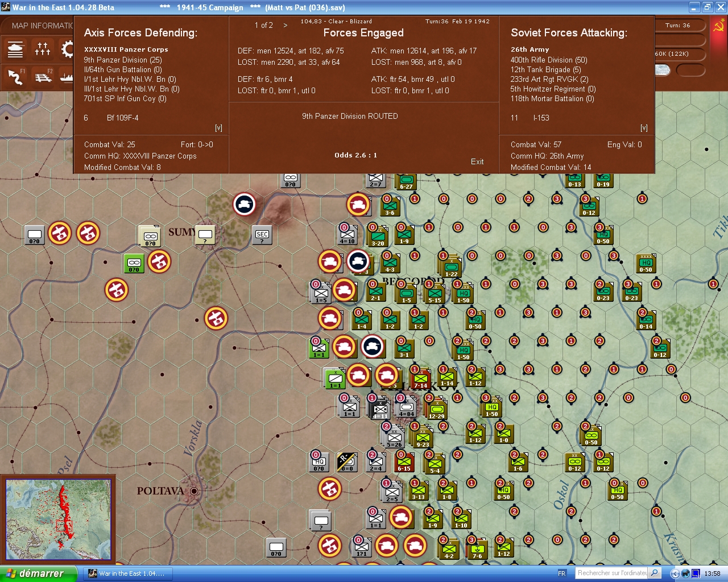This screenshot has height=582, width=728.
Task: Select the red 7-14 unit counter
Action: [x=421, y=379]
